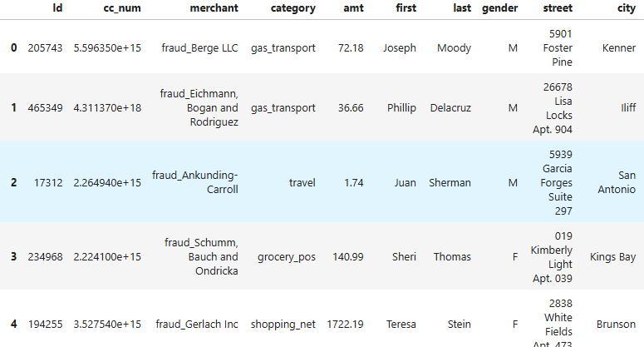Select the 'fraud_Gerlach Inc' merchant cell
This screenshot has height=347, width=644.
197,325
